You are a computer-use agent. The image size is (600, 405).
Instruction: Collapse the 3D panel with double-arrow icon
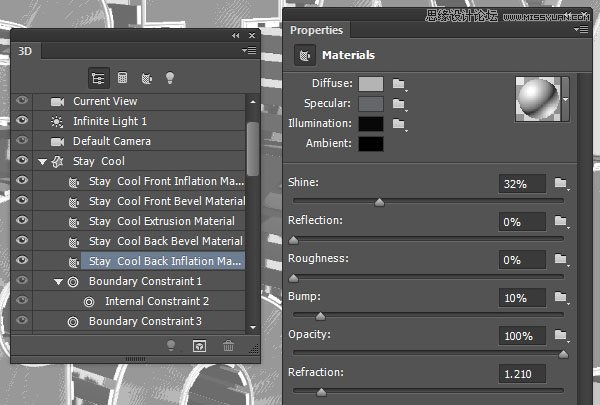(x=235, y=36)
